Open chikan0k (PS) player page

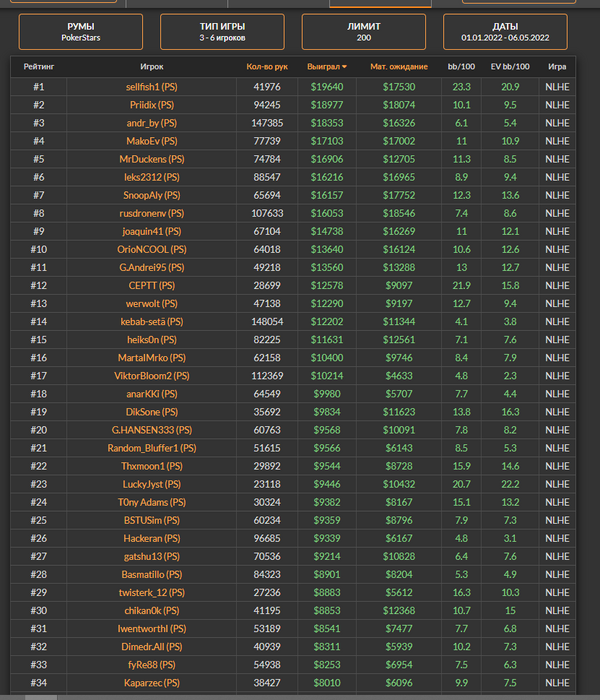coord(152,611)
